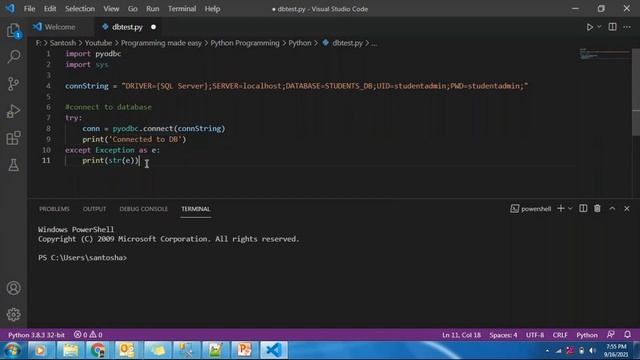
Task: Click 'Youtube' in the breadcrumb path
Action: [x=98, y=43]
